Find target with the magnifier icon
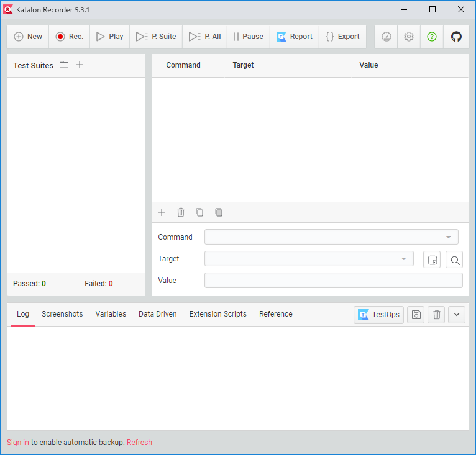This screenshot has height=455, width=476. [x=454, y=260]
